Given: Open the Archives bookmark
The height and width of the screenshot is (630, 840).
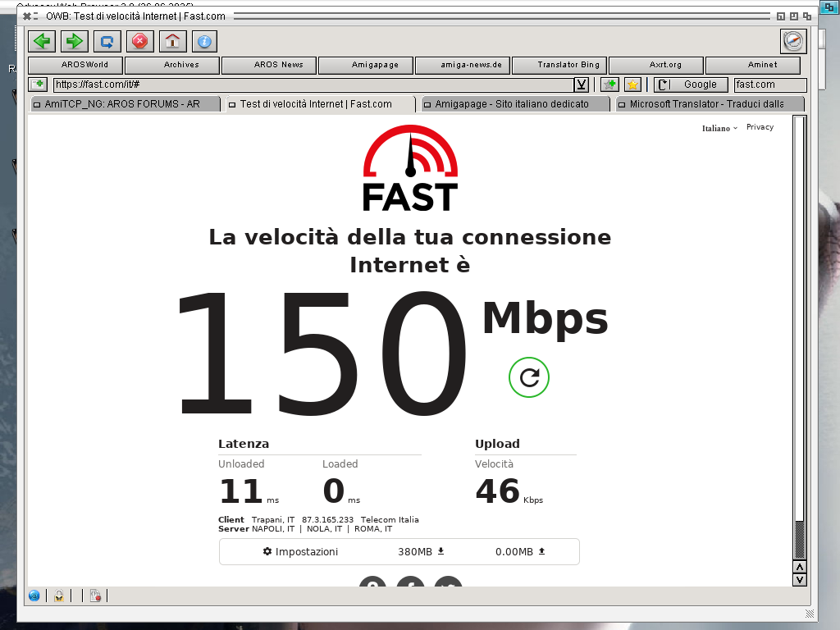Looking at the screenshot, I should tap(172, 65).
